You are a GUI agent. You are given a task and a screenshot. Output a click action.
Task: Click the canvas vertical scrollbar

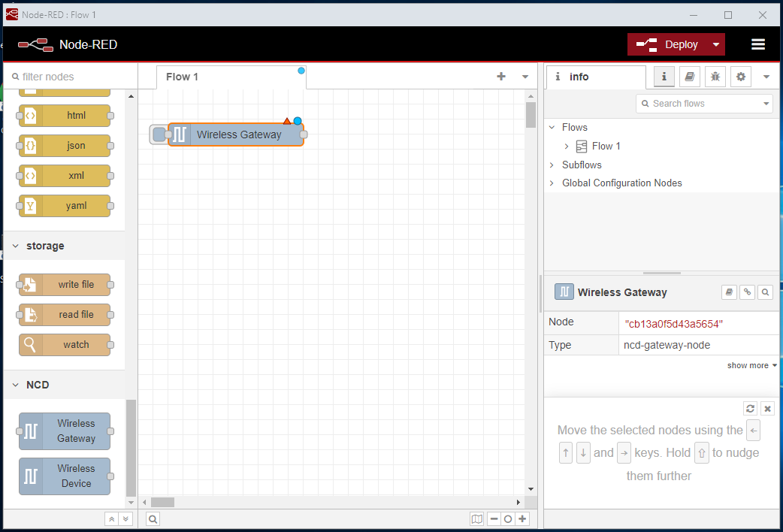[x=531, y=115]
